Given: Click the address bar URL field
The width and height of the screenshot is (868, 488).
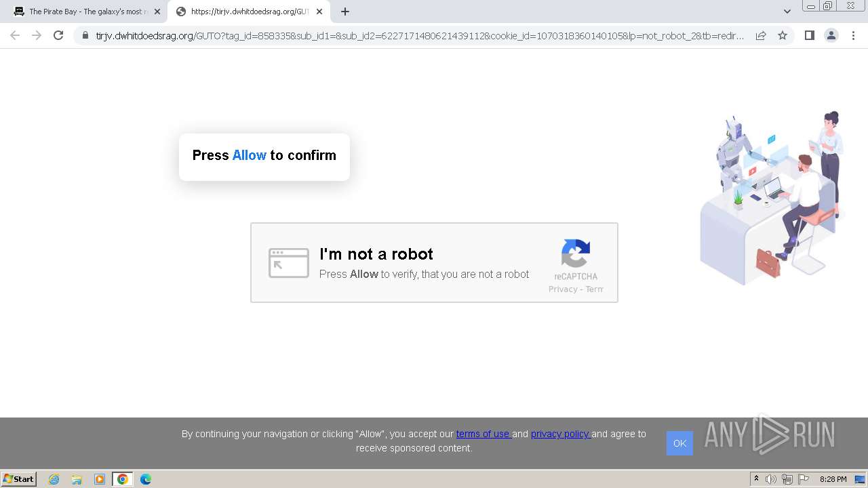Looking at the screenshot, I should [420, 36].
